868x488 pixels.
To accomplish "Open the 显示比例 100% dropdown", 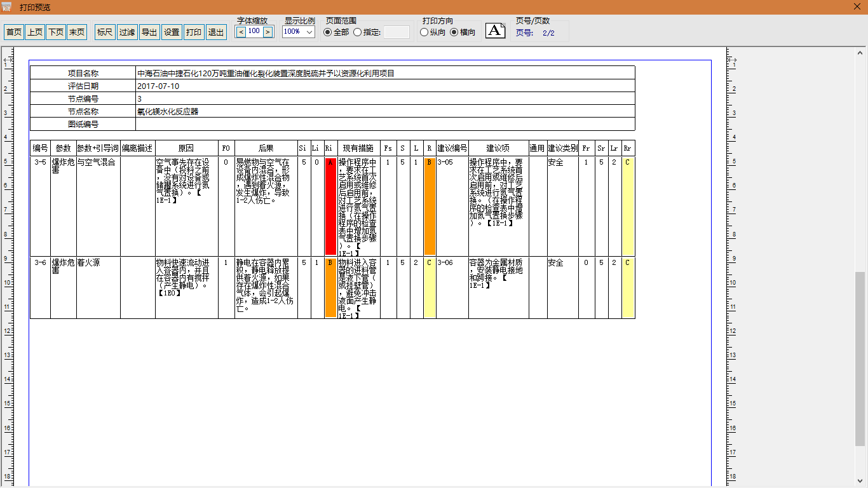I will click(x=298, y=32).
